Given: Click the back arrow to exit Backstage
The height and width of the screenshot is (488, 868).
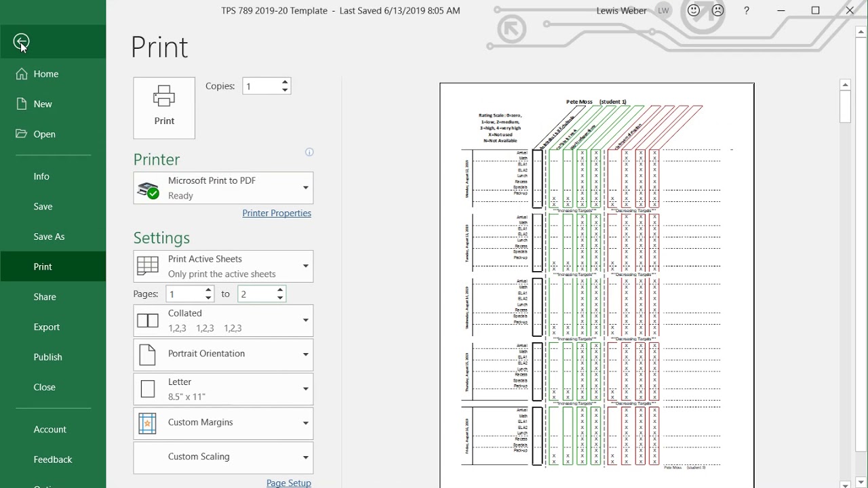Looking at the screenshot, I should pyautogui.click(x=21, y=42).
